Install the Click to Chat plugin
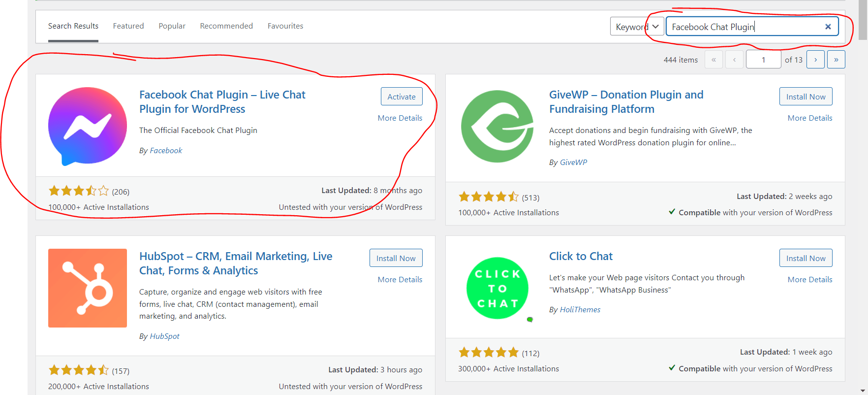The image size is (868, 395). 806,258
